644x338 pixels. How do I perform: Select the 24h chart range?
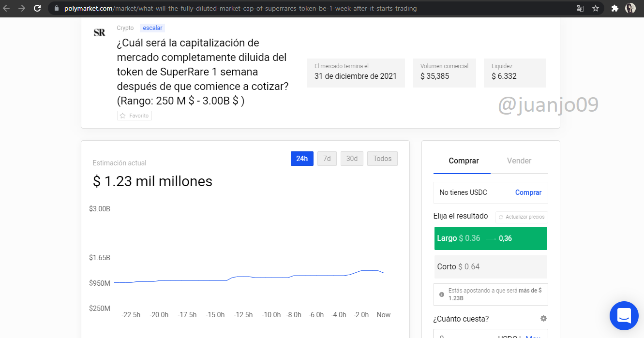302,159
